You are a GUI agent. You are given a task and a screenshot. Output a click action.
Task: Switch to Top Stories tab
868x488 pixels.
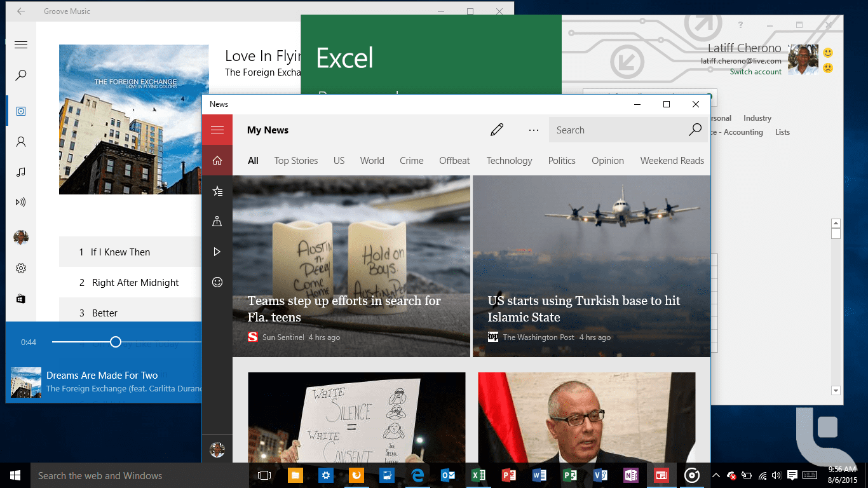click(x=296, y=161)
